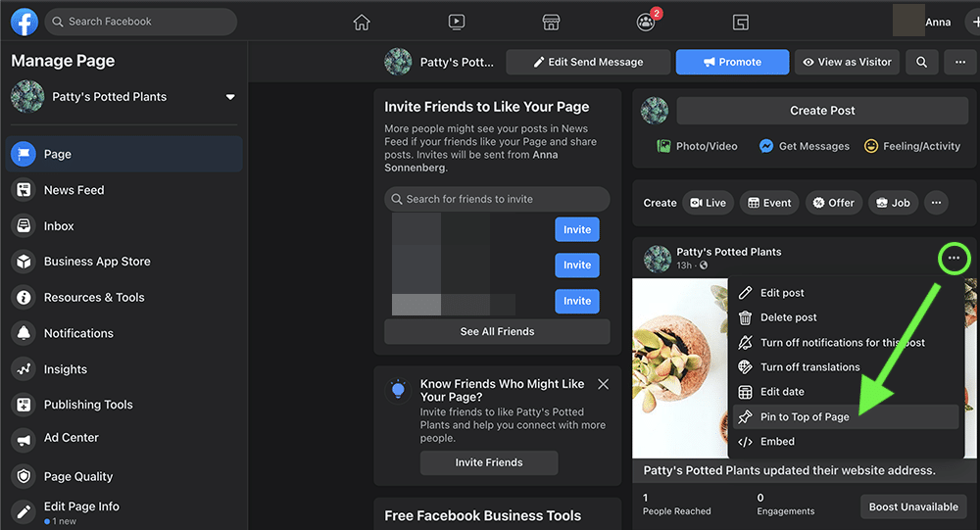Turn off notifications for this post
The width and height of the screenshot is (980, 530).
pos(842,343)
